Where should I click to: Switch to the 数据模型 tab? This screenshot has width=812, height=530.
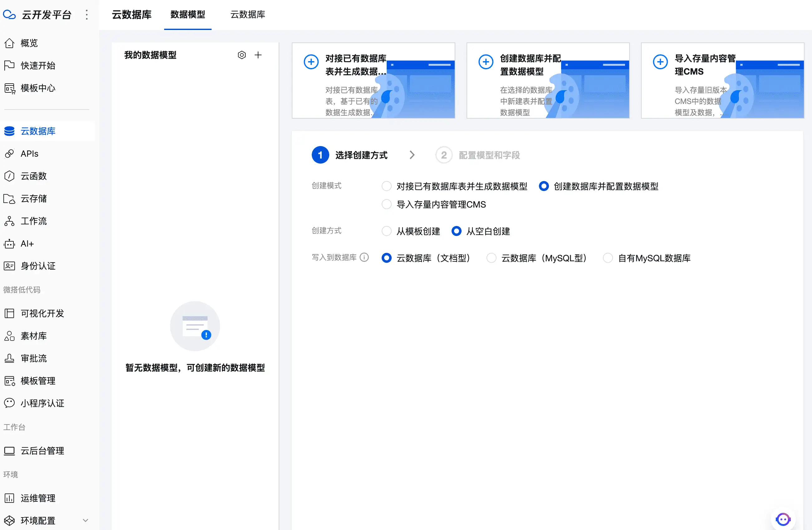188,15
